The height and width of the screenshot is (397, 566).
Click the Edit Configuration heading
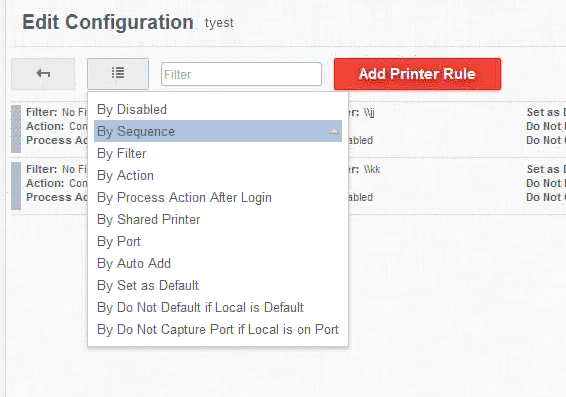pos(108,22)
